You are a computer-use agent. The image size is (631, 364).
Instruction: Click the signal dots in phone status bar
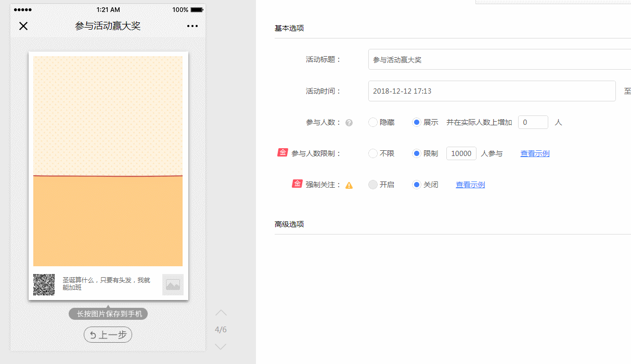(22, 10)
